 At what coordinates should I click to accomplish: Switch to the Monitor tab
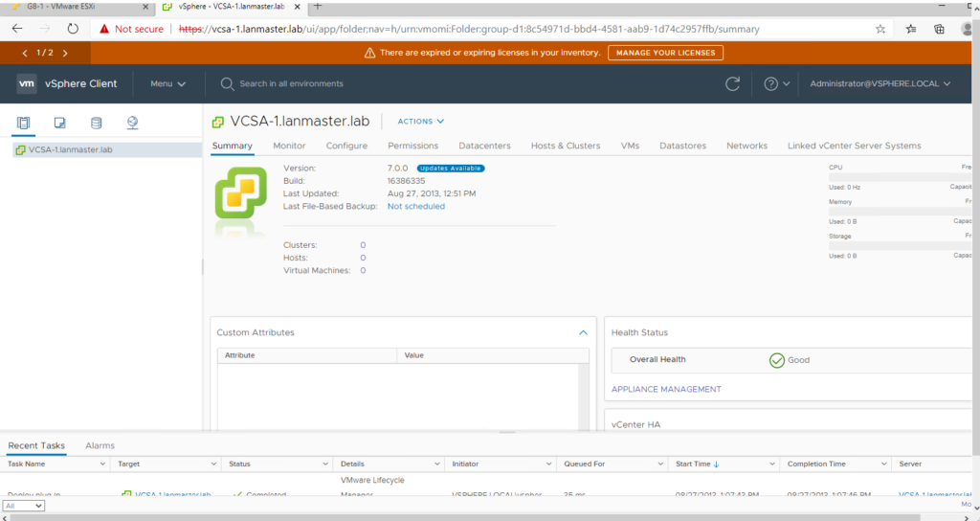tap(289, 146)
